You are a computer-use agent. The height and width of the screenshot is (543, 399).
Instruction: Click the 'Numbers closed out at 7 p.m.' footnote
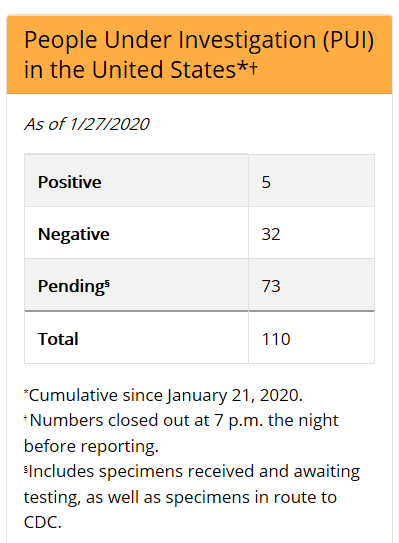[181, 420]
